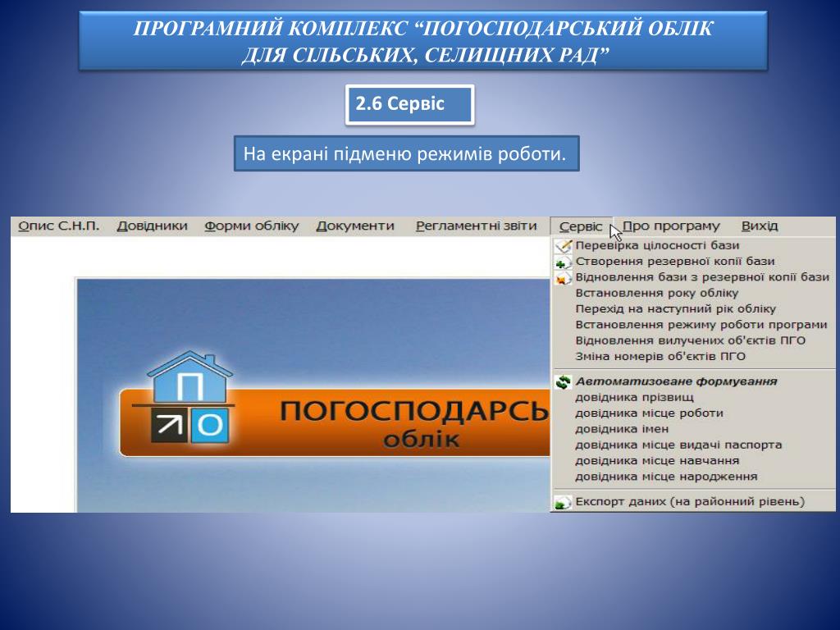Open the Регламентні звіти menu
Screen dimensions: 840x630
[477, 226]
